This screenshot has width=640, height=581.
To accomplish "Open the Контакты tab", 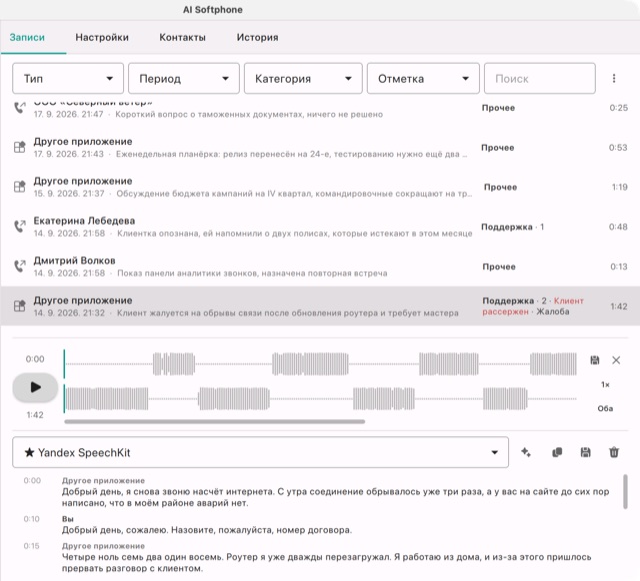I will [x=182, y=37].
